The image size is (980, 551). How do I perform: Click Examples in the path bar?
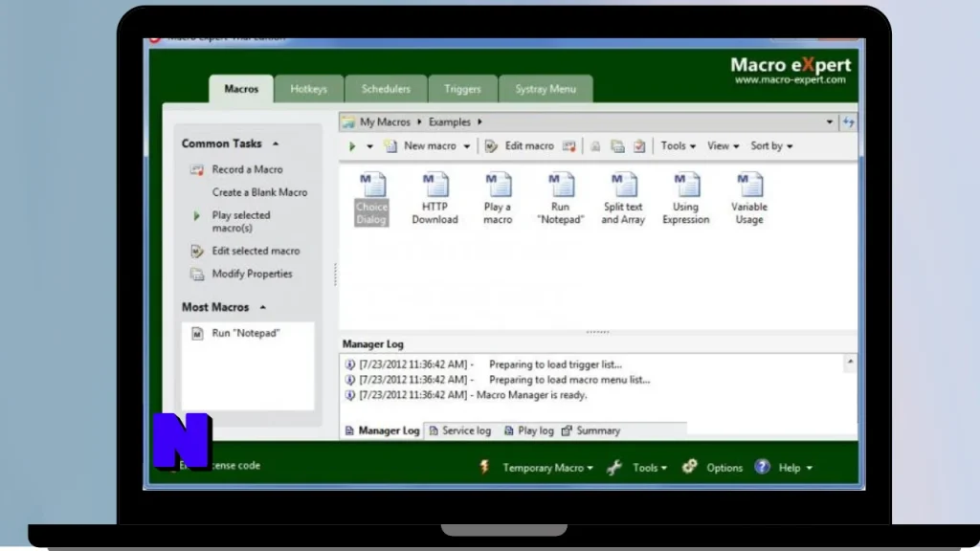(x=450, y=122)
